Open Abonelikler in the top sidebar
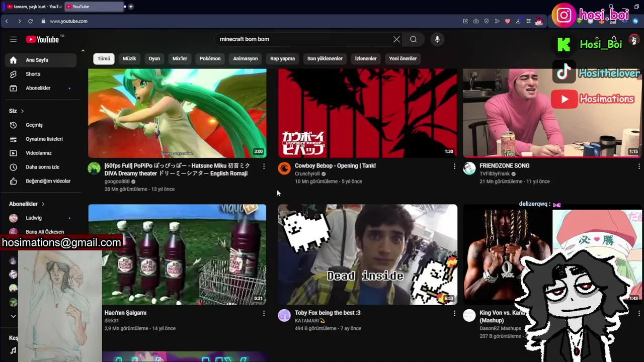644x362 pixels. pos(40,88)
